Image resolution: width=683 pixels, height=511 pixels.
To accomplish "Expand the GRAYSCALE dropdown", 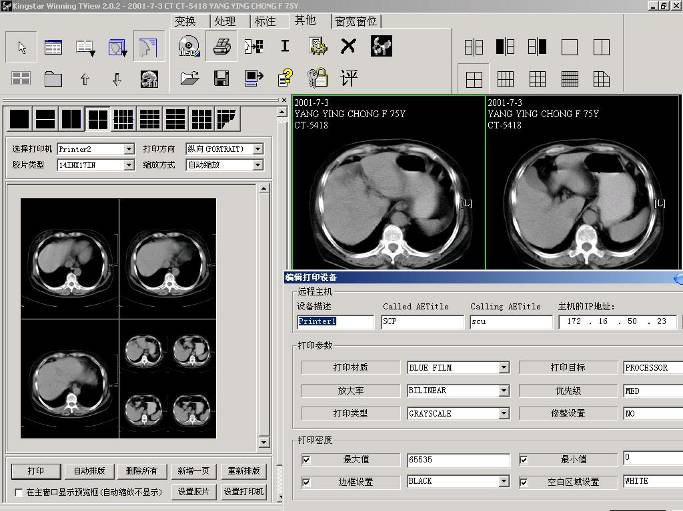I will pyautogui.click(x=504, y=413).
